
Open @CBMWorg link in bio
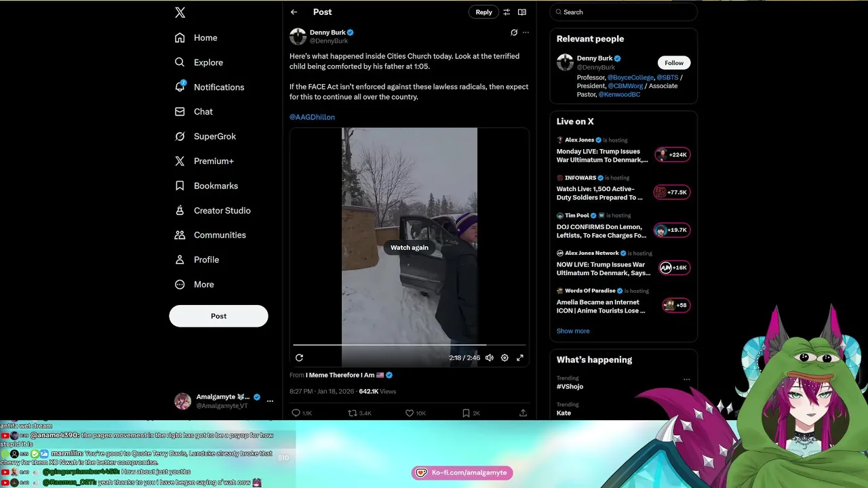tap(625, 86)
